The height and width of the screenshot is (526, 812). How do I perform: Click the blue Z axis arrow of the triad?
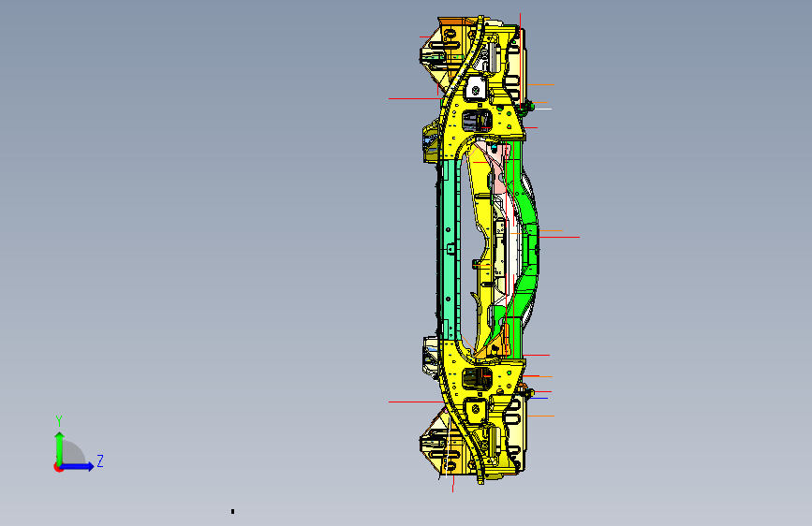coord(77,466)
